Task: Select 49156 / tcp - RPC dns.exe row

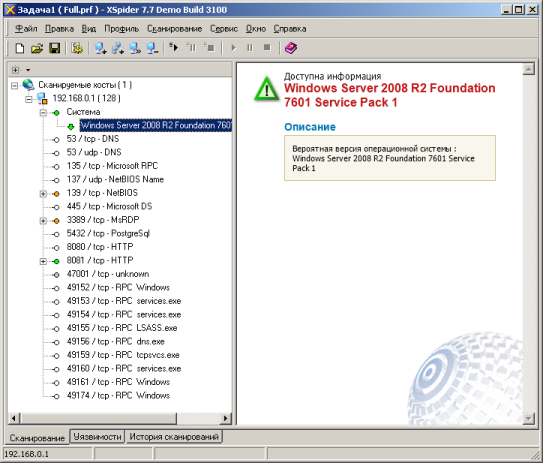Action: 116,341
